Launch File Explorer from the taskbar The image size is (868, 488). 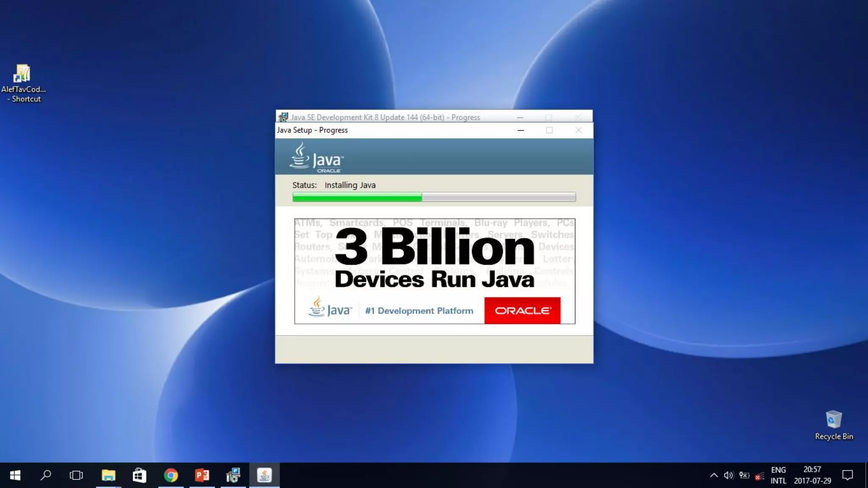click(108, 475)
